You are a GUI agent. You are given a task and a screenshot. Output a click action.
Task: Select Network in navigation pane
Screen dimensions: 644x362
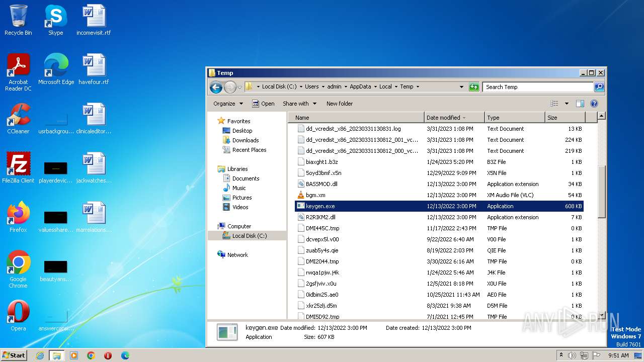pyautogui.click(x=237, y=255)
